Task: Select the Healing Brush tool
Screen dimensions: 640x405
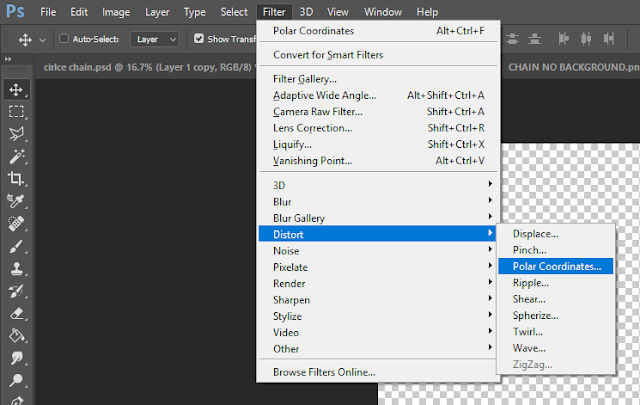Action: click(16, 223)
